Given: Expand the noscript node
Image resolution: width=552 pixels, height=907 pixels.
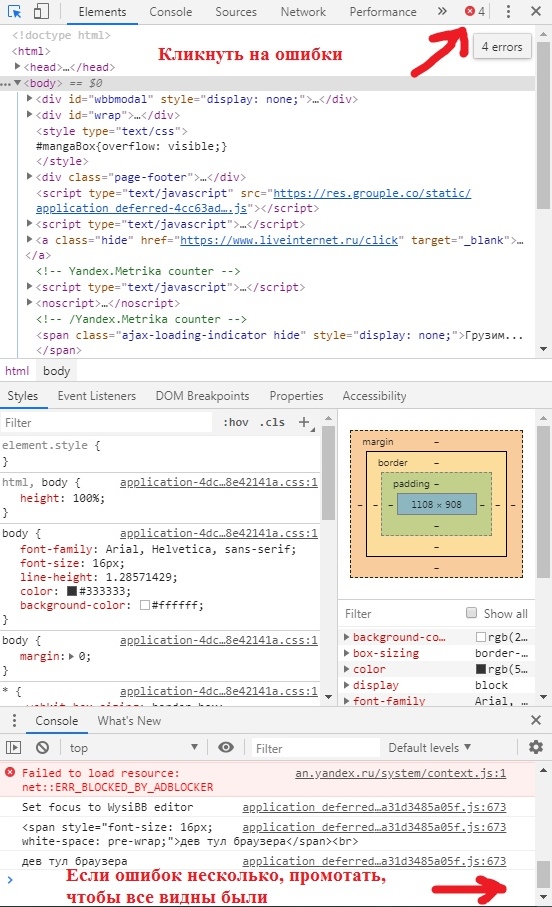Looking at the screenshot, I should pos(30,302).
